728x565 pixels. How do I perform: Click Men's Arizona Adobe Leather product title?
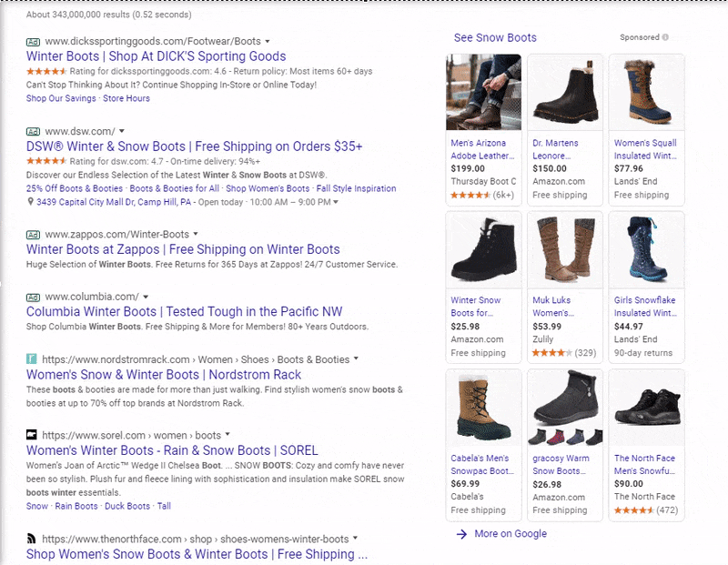click(x=482, y=149)
